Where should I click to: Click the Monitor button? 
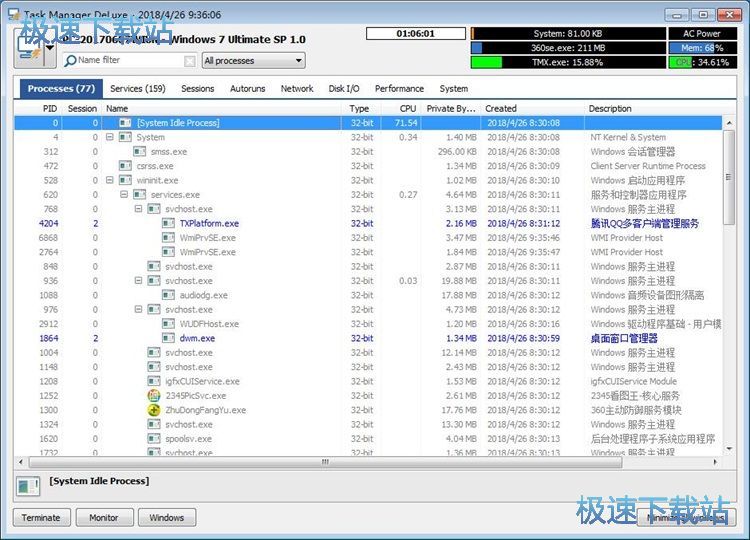tap(104, 518)
